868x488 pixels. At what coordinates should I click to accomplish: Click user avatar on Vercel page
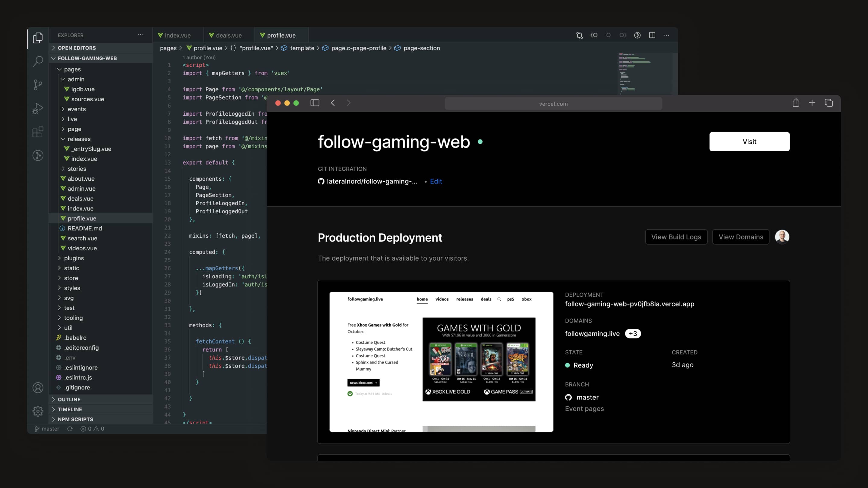click(x=782, y=237)
